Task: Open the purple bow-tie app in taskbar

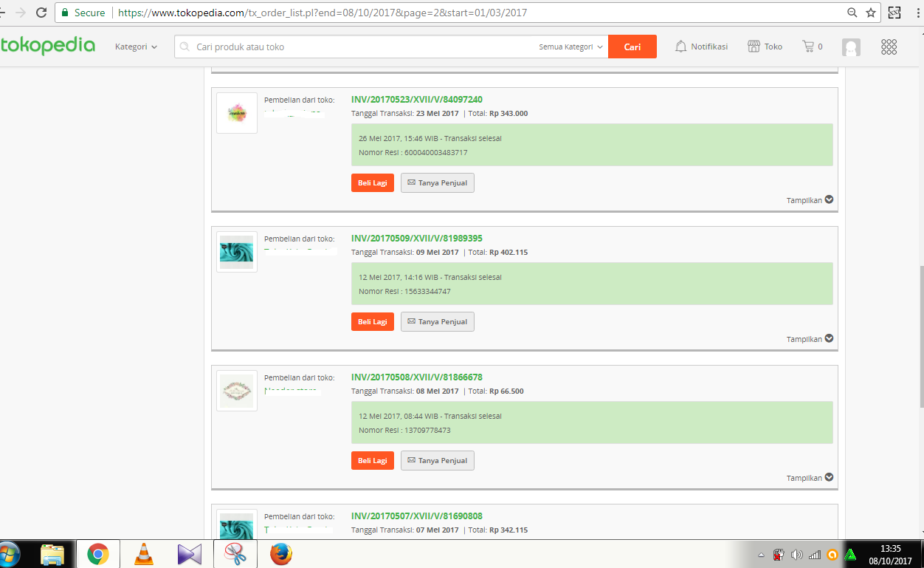Action: click(190, 554)
